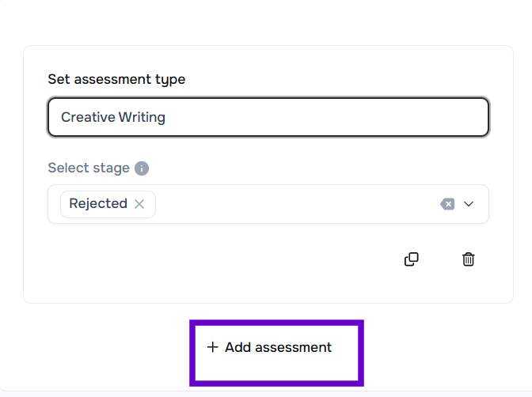Click the plus icon for Add assessment
The height and width of the screenshot is (397, 532).
[x=212, y=347]
